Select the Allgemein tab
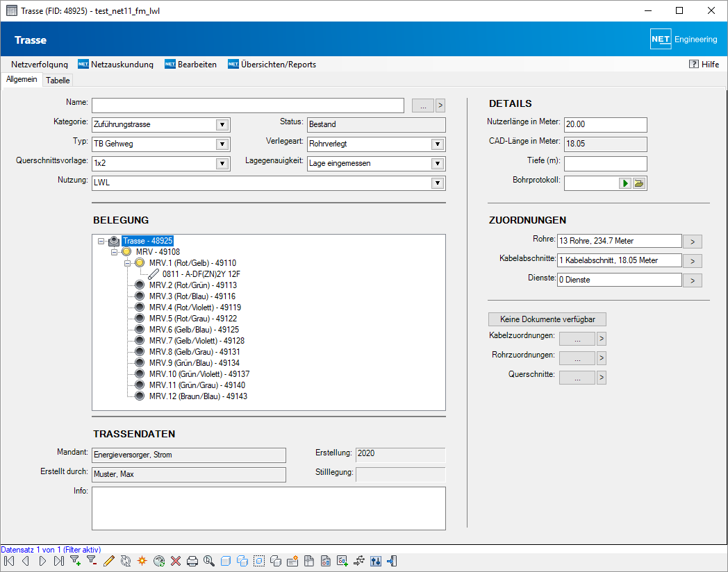 (22, 79)
